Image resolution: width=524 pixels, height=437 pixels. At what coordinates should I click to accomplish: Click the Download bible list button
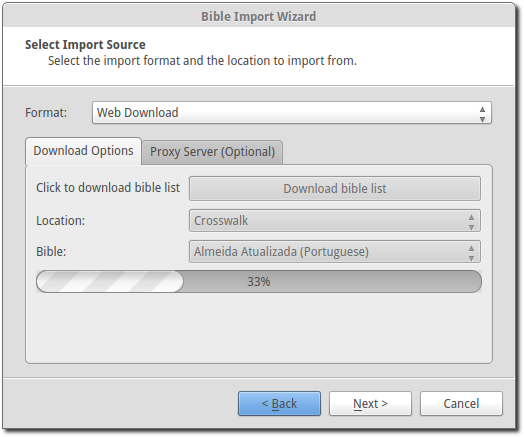coord(335,188)
